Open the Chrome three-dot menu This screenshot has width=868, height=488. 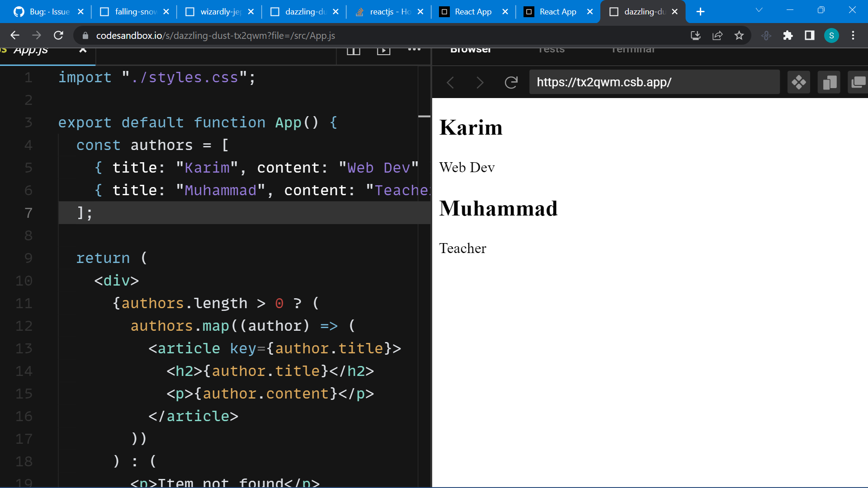click(x=853, y=35)
